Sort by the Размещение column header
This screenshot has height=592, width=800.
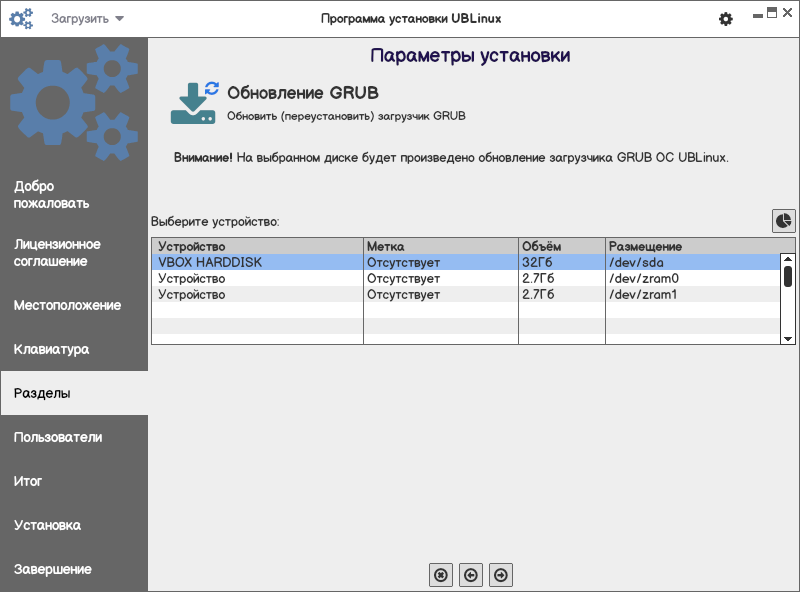click(700, 246)
